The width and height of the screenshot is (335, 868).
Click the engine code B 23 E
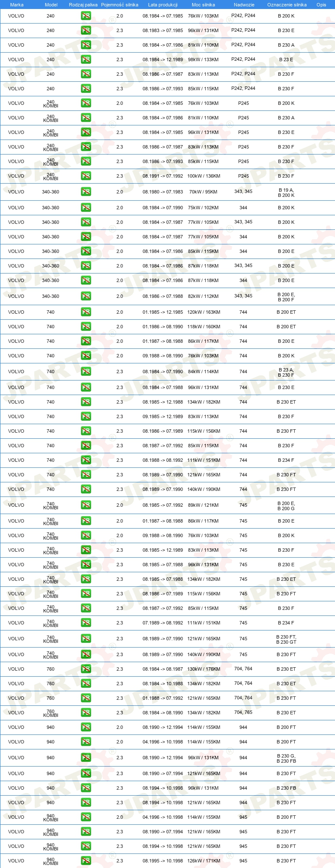click(286, 59)
